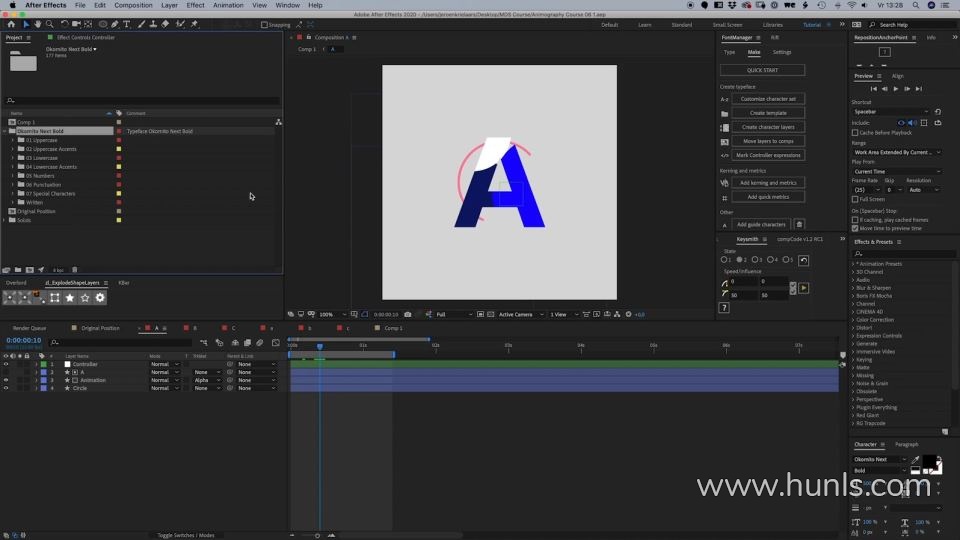The height and width of the screenshot is (540, 960).
Task: Hide the Controller layer using eye icon
Action: point(6,364)
